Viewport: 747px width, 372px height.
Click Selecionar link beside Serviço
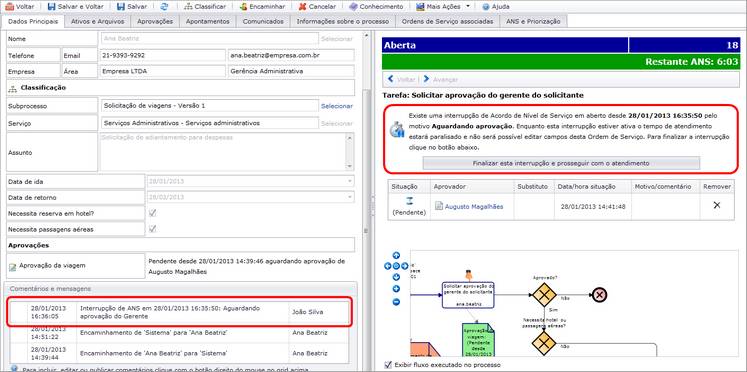point(336,123)
